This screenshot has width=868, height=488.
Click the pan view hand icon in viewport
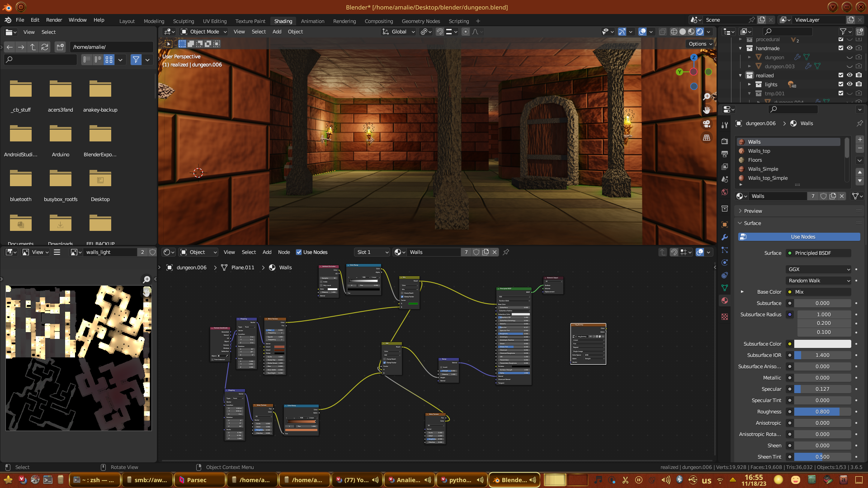[x=707, y=110]
